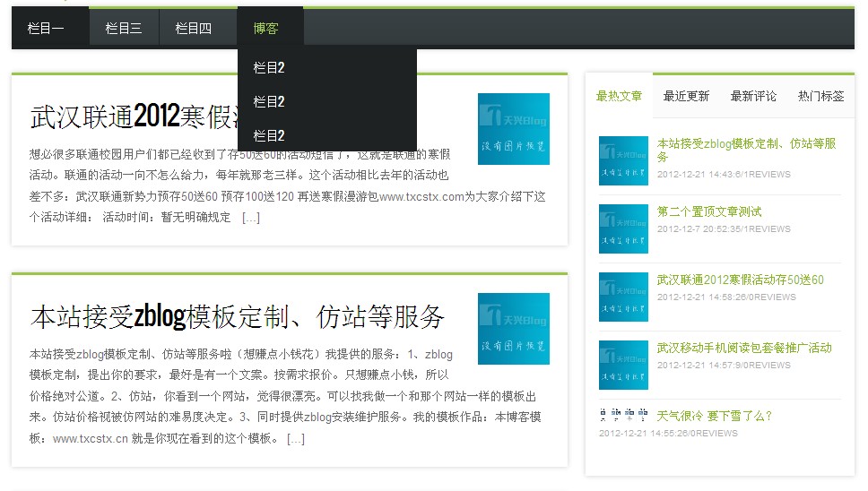
Task: Expand read-more [...] after 暂无明确规定
Action: (x=251, y=218)
